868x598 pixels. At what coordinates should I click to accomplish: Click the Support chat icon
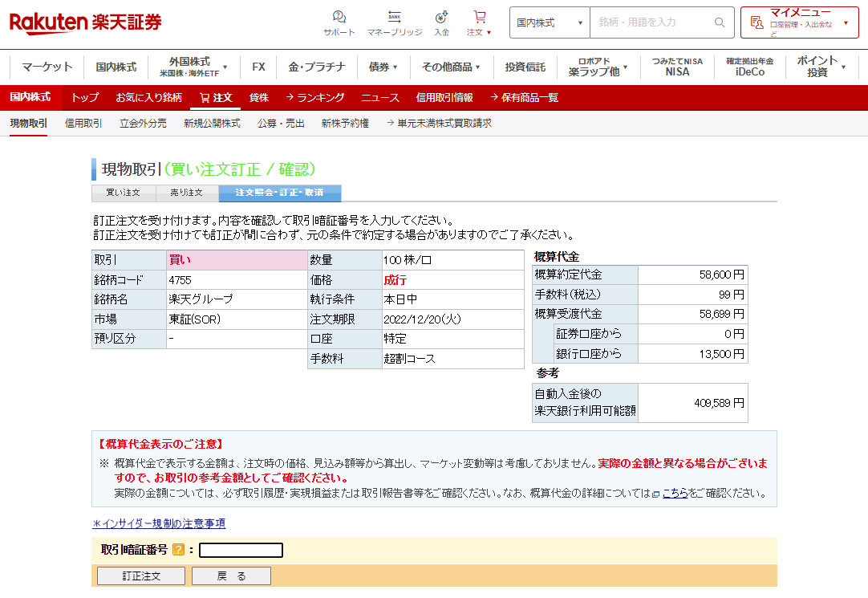coord(339,18)
